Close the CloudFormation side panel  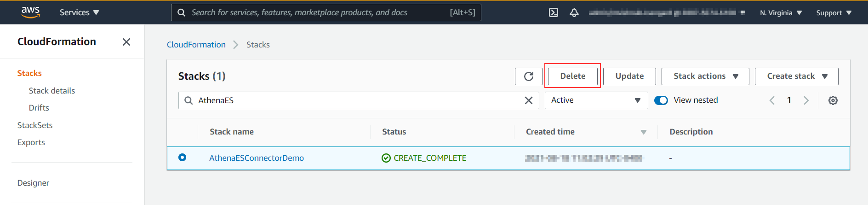(126, 42)
